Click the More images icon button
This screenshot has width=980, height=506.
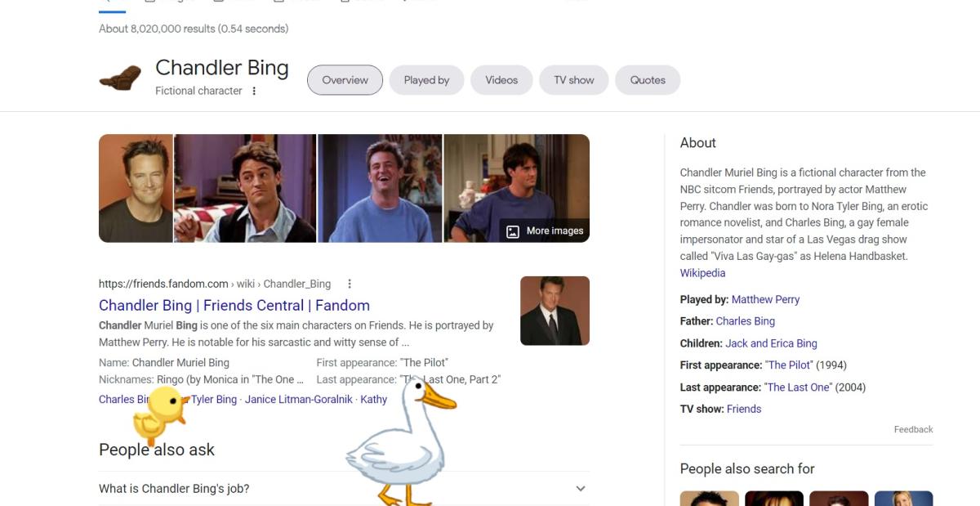click(513, 231)
